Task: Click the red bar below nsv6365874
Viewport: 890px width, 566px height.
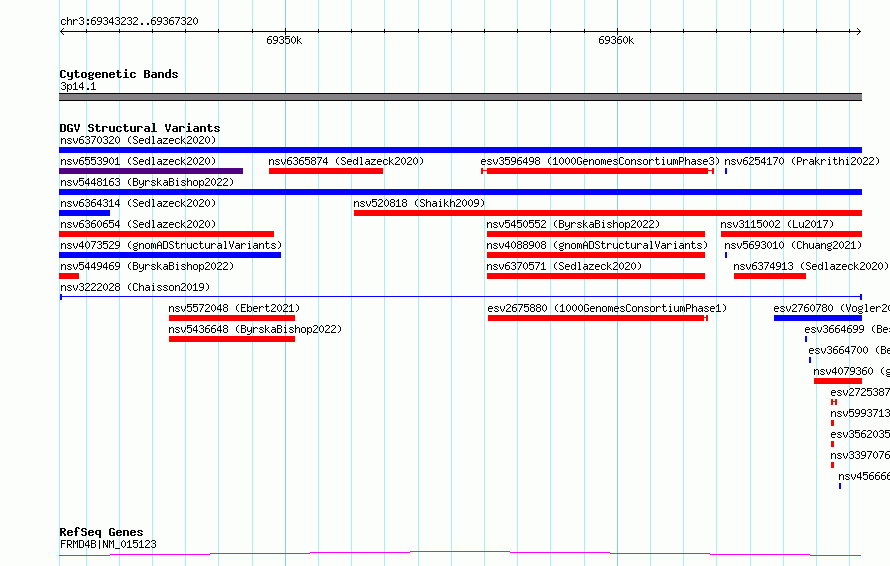Action: pos(326,171)
